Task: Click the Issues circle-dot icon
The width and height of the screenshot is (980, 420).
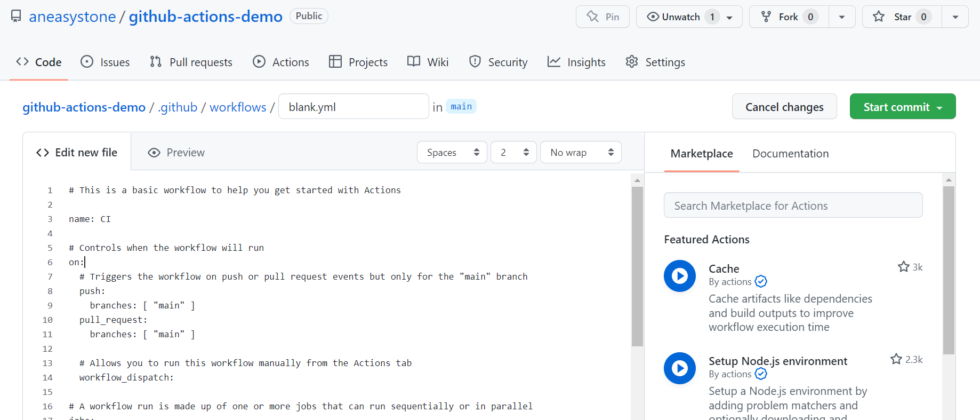Action: click(x=87, y=61)
